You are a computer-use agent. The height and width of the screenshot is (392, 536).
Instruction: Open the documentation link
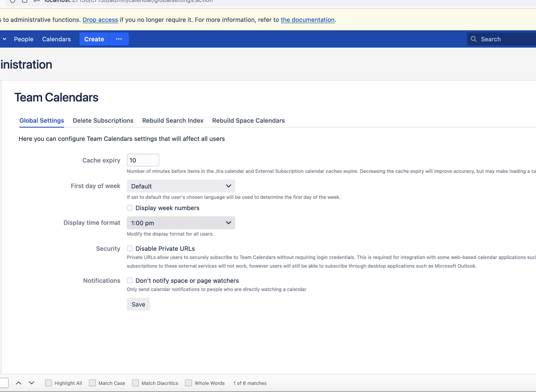[307, 20]
